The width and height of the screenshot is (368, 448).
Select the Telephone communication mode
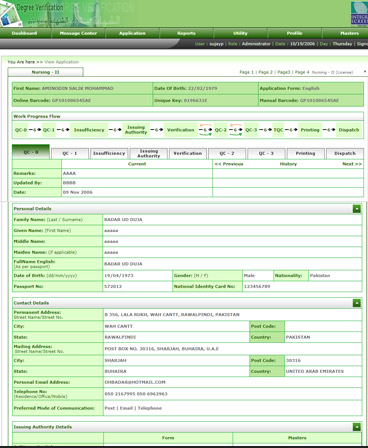tap(150, 408)
